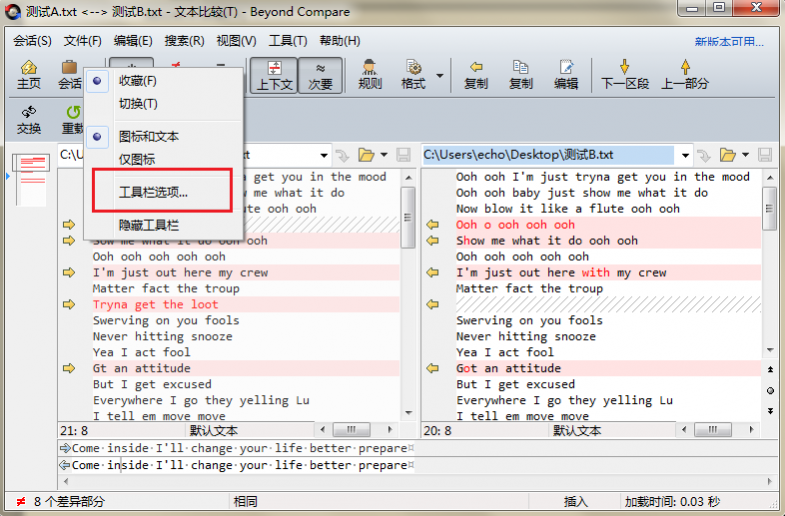Click the left pane browse-back arrow icon

click(x=343, y=156)
